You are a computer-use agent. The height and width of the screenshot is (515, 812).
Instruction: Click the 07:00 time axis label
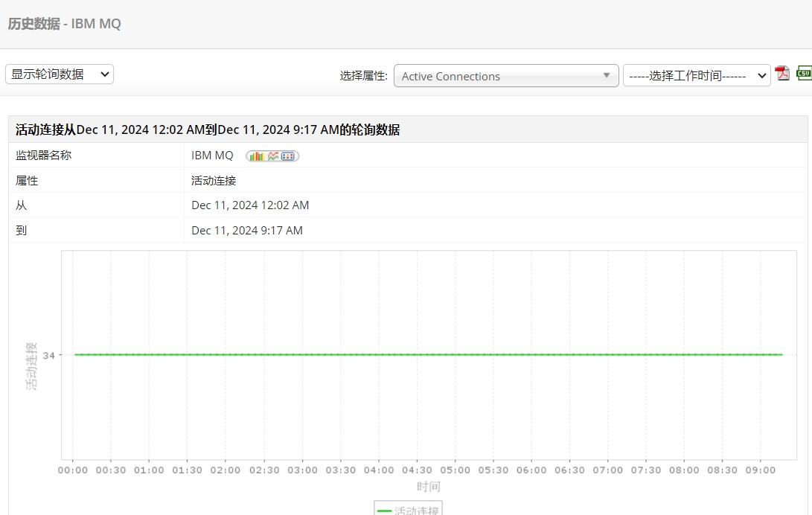608,470
